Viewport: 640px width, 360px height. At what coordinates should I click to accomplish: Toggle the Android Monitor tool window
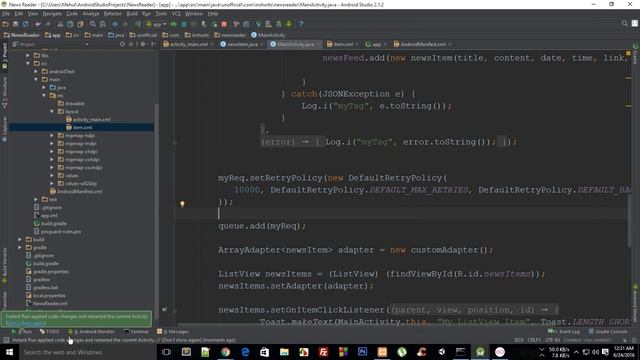[x=91, y=331]
